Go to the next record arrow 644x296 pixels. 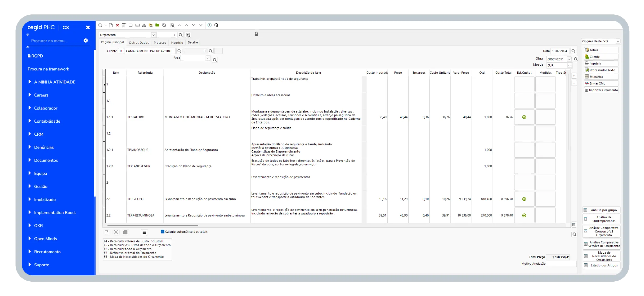coord(194,25)
